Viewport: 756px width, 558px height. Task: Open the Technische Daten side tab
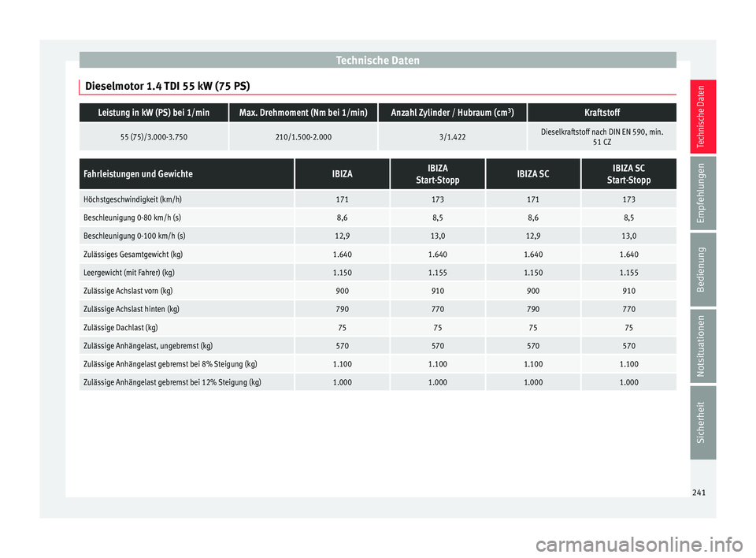(x=702, y=117)
